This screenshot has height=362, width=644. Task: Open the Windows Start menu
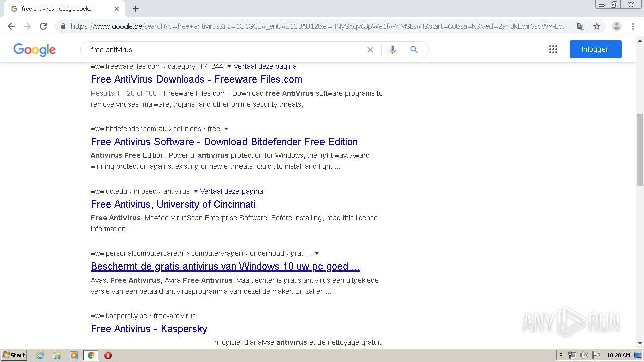[x=14, y=355]
